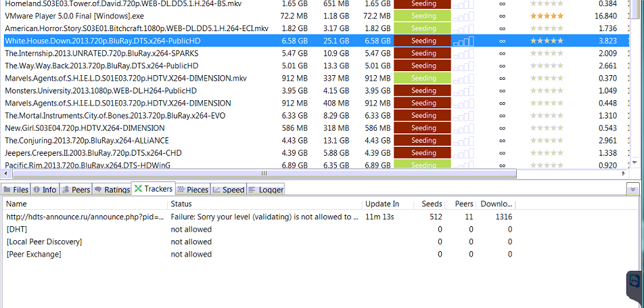This screenshot has height=308, width=644.
Task: Click star rating for The.Mortal.Instruments row
Action: pyautogui.click(x=547, y=116)
